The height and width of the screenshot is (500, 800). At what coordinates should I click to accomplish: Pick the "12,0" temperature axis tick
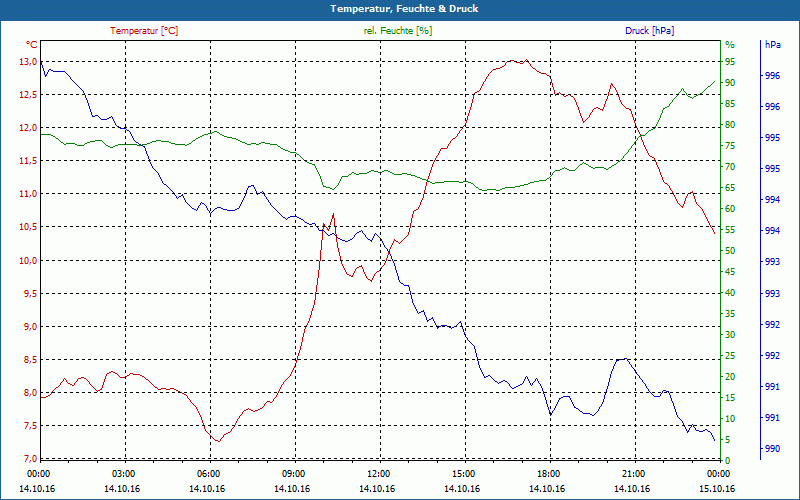pyautogui.click(x=28, y=128)
